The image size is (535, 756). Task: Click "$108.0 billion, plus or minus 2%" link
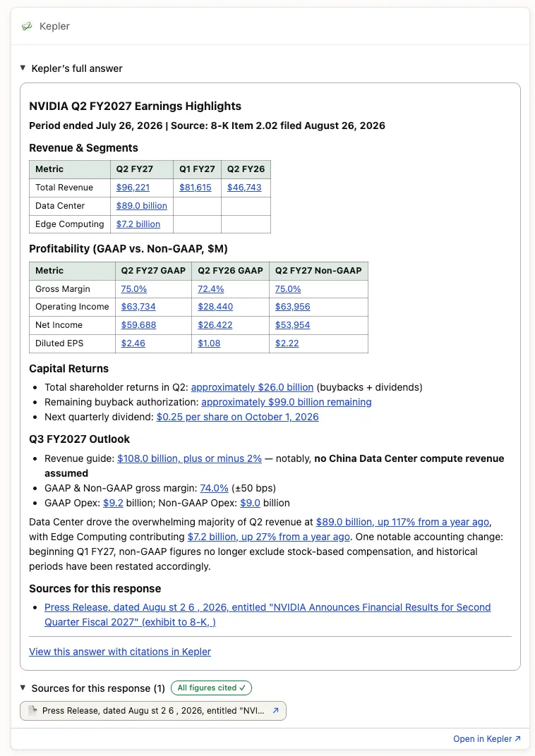pyautogui.click(x=190, y=458)
